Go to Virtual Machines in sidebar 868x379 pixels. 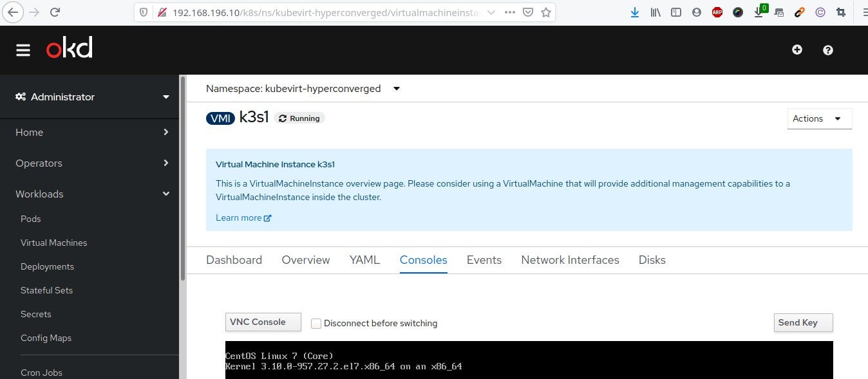click(x=54, y=243)
